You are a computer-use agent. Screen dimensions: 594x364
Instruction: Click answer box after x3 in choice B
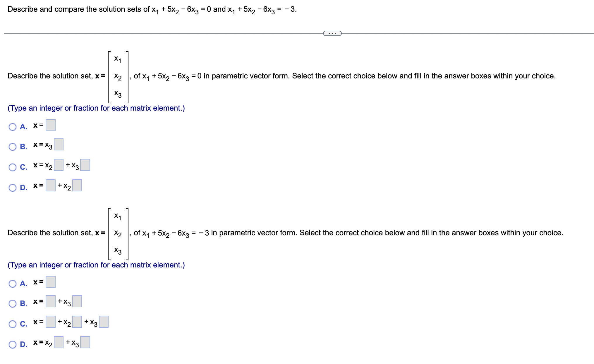point(59,145)
